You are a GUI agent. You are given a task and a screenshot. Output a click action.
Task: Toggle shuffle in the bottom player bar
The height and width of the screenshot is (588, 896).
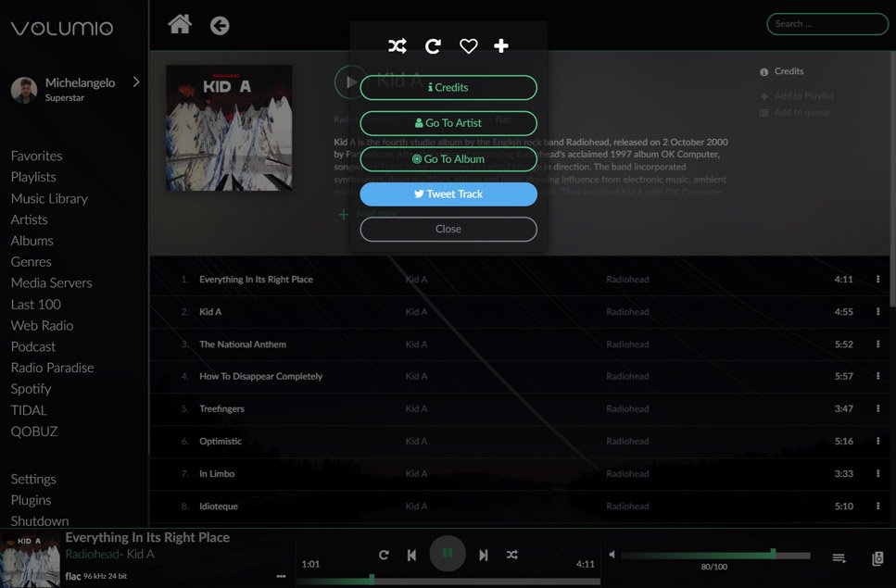point(511,555)
